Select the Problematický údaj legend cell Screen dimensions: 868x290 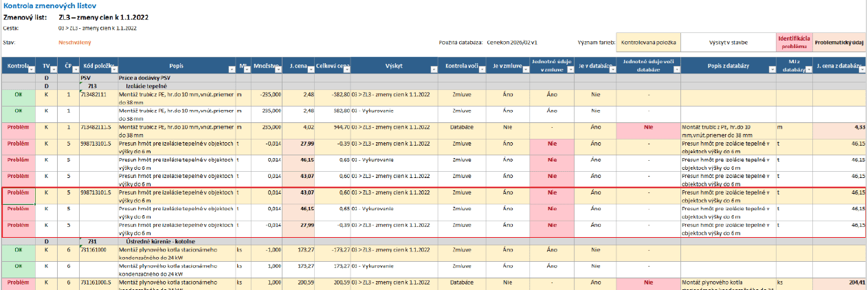pyautogui.click(x=838, y=43)
